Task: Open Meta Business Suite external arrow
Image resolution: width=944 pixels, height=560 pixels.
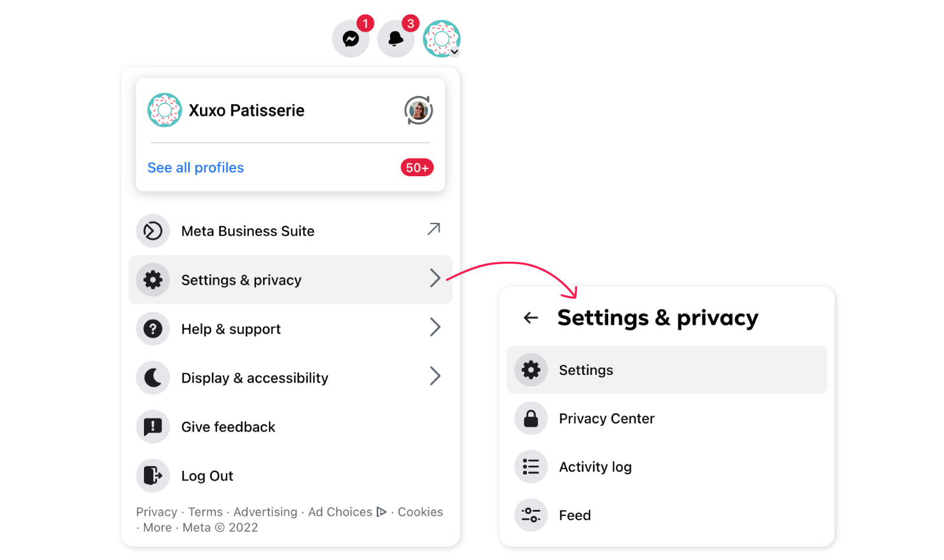Action: click(434, 229)
